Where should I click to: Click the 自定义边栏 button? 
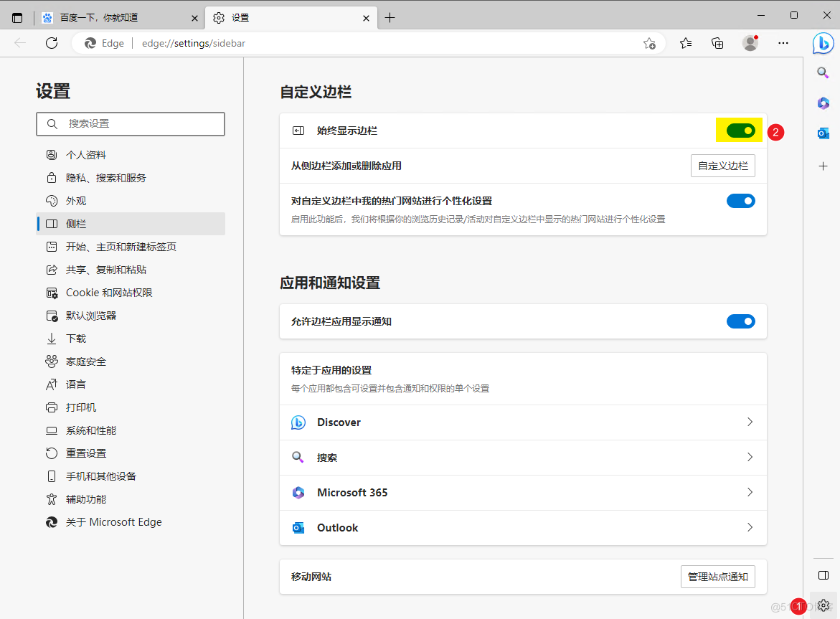(722, 166)
